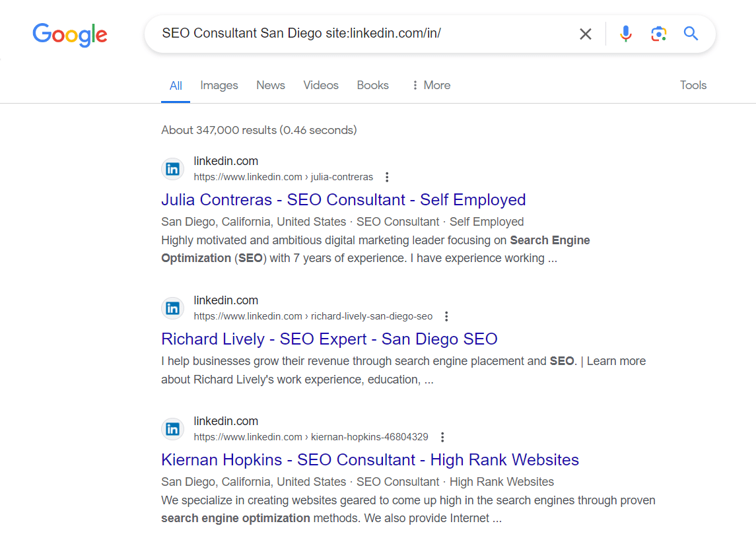
Task: Clear the search box with X icon
Action: pos(585,34)
